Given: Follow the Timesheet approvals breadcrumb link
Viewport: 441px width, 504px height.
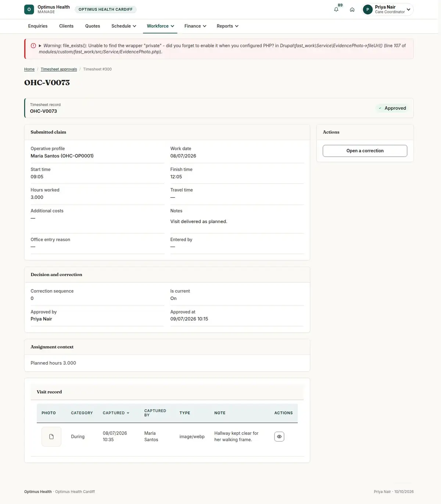Looking at the screenshot, I should pyautogui.click(x=59, y=69).
